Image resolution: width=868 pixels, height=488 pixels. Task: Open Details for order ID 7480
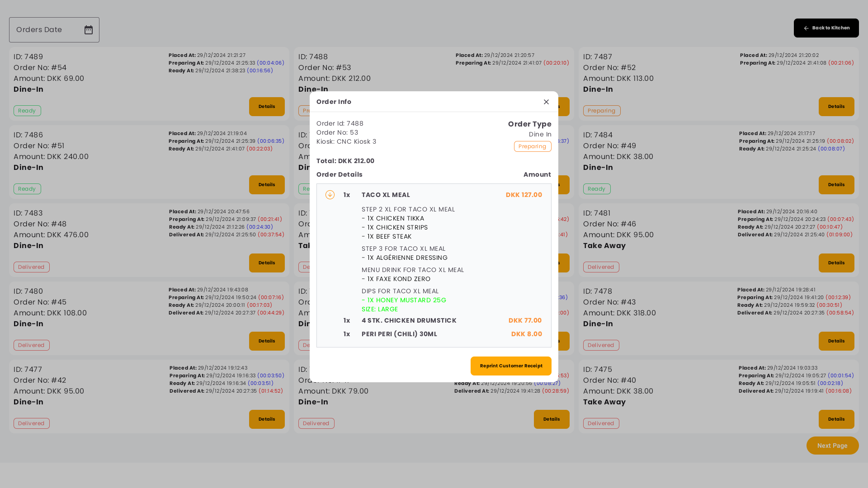tap(267, 341)
